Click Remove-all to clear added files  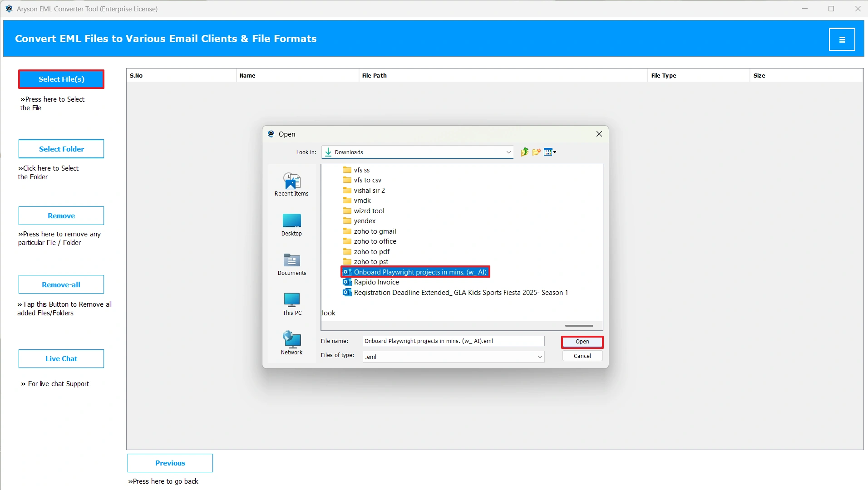[61, 284]
